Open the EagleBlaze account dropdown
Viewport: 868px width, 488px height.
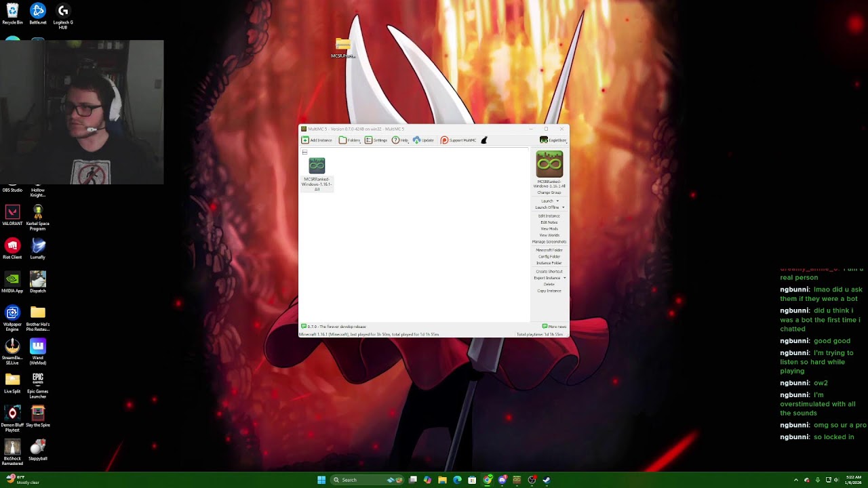click(553, 140)
